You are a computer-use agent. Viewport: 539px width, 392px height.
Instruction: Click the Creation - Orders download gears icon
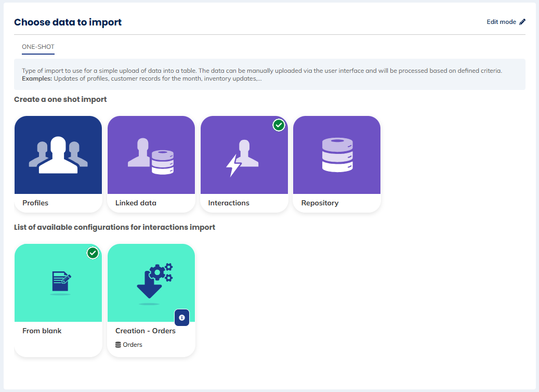(153, 281)
